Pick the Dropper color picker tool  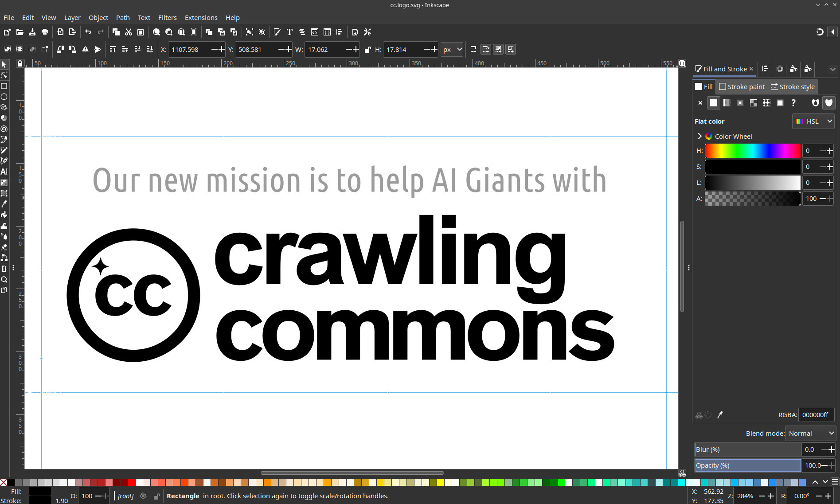pos(4,204)
